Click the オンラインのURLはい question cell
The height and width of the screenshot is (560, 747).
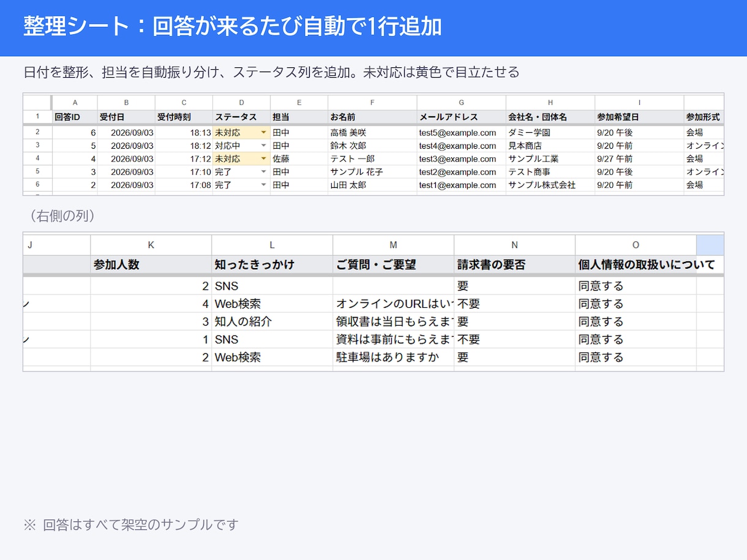click(x=393, y=304)
